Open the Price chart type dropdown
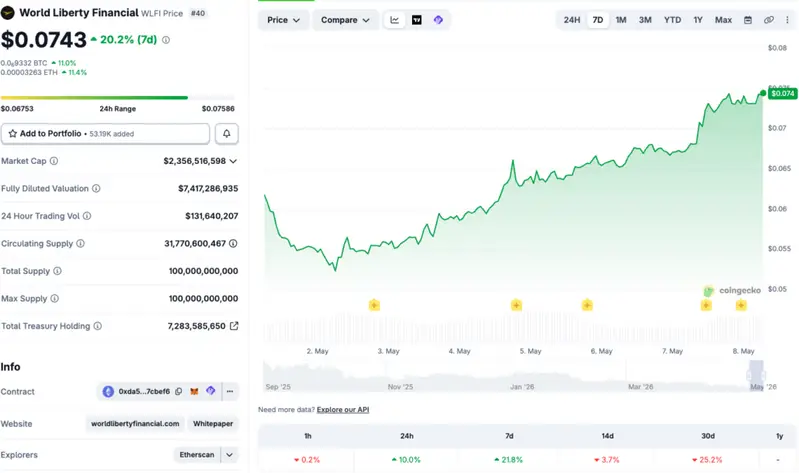 283,20
